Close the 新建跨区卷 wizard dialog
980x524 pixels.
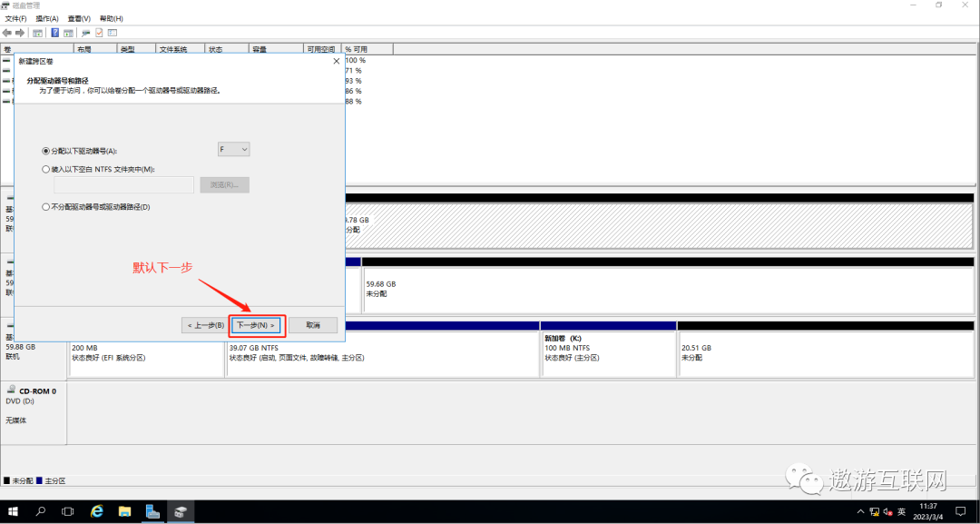tap(337, 61)
